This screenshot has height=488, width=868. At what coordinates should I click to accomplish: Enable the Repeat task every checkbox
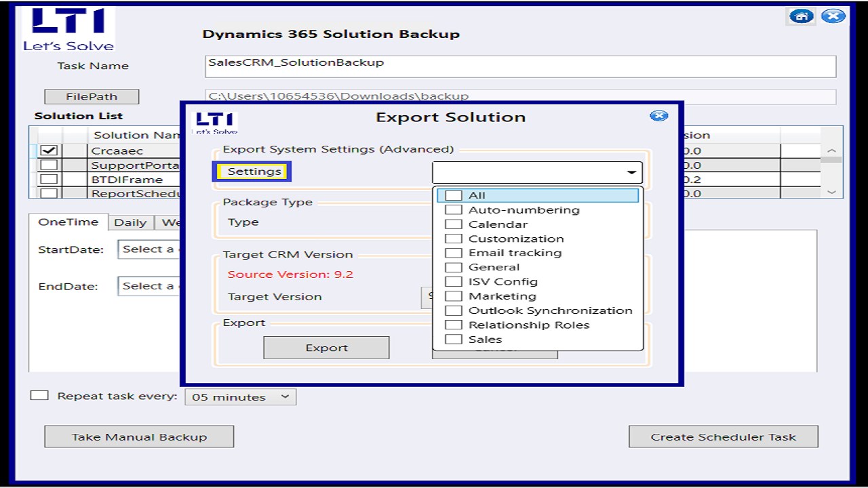pos(40,395)
